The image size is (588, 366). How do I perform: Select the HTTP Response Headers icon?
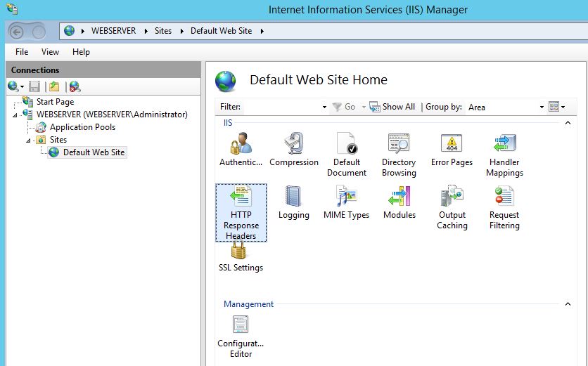(241, 212)
